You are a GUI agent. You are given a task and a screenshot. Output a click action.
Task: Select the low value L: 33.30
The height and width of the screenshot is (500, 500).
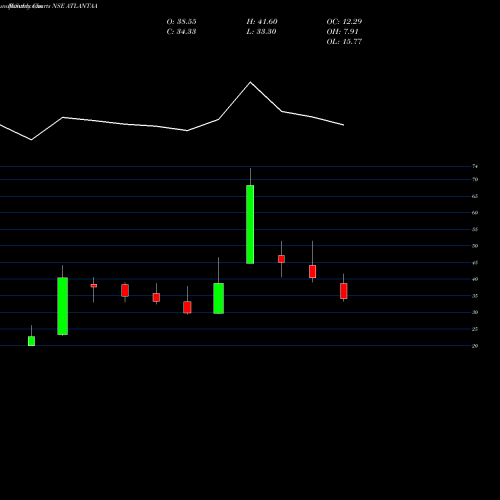pos(261,32)
